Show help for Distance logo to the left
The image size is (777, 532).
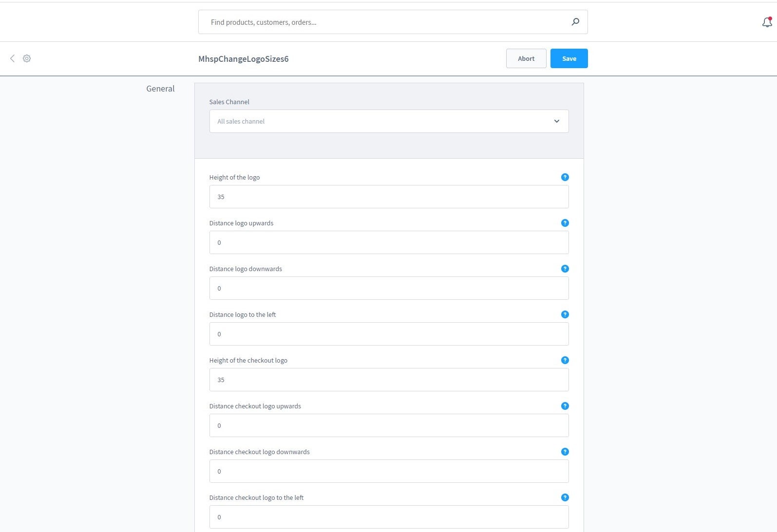(565, 314)
